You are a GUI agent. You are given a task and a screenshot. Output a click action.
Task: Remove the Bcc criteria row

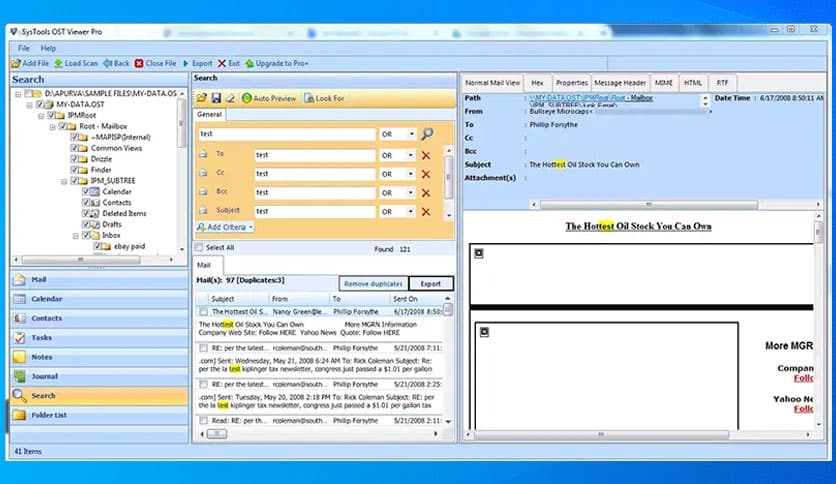point(426,193)
